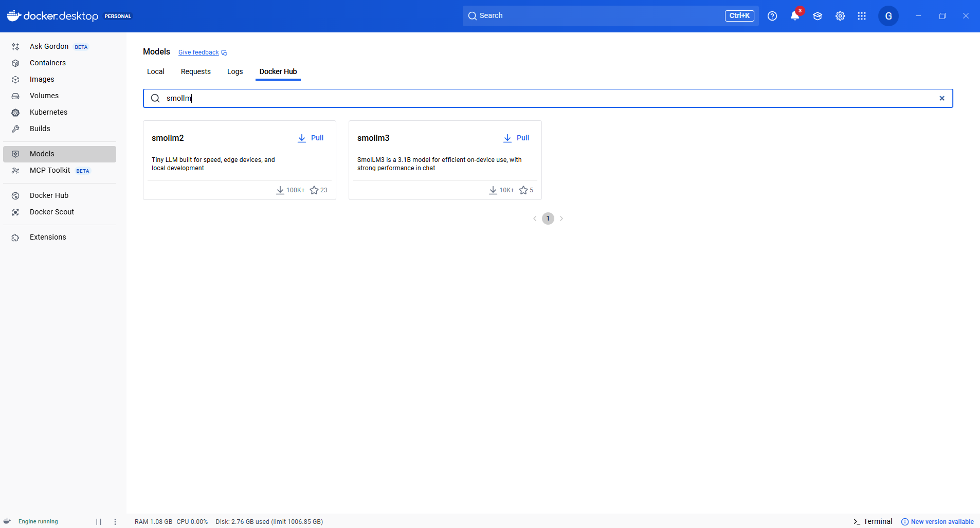Click the Models sidebar icon
Viewport: 980px width, 528px height.
(15, 154)
